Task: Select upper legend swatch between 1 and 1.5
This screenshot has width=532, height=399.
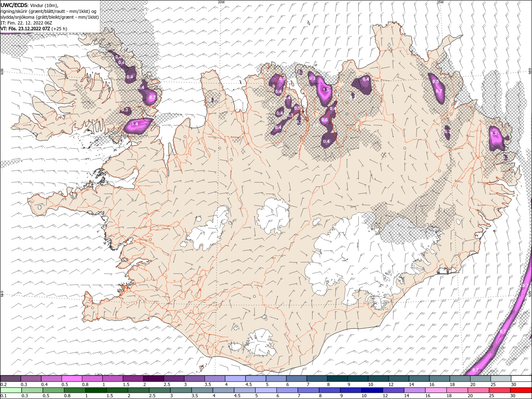Action: point(113,379)
